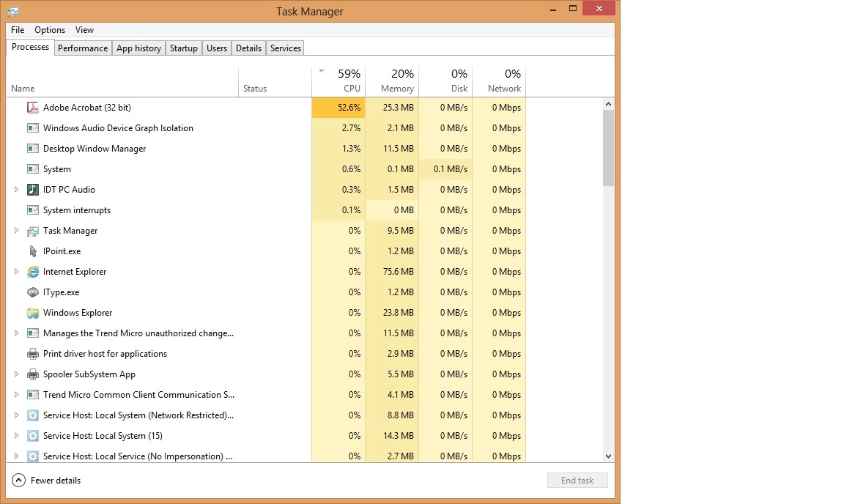Click the 2.7% CPU value
Image resolution: width=844 pixels, height=504 pixels.
coord(352,128)
